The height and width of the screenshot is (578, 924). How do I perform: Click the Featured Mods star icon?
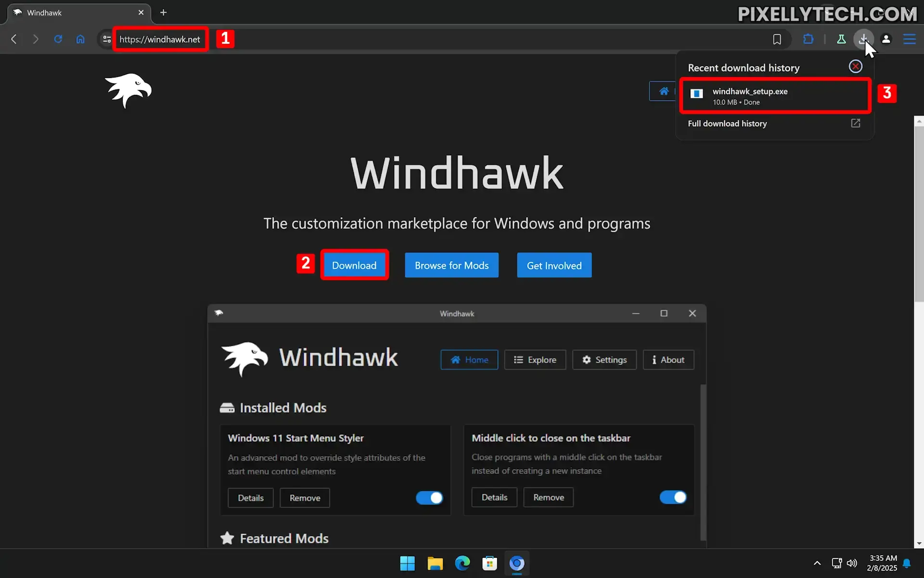pyautogui.click(x=227, y=538)
